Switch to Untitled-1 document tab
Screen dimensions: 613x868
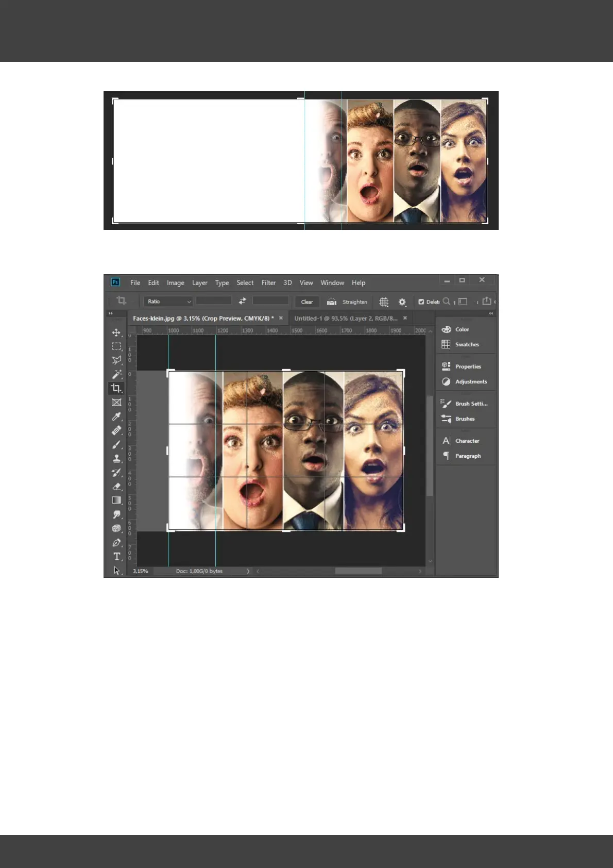click(346, 318)
